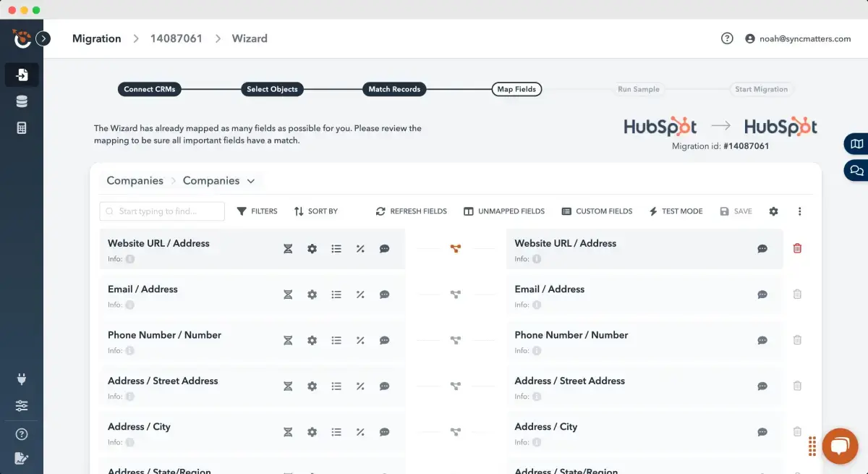Go to the Select Objects wizard step

click(272, 89)
